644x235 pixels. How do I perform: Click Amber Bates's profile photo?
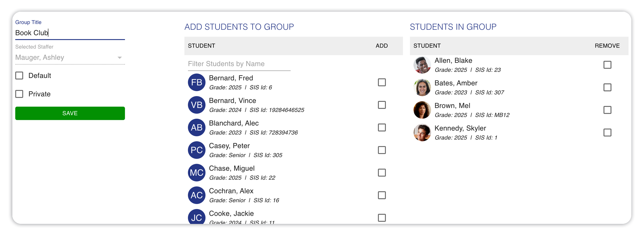(422, 87)
